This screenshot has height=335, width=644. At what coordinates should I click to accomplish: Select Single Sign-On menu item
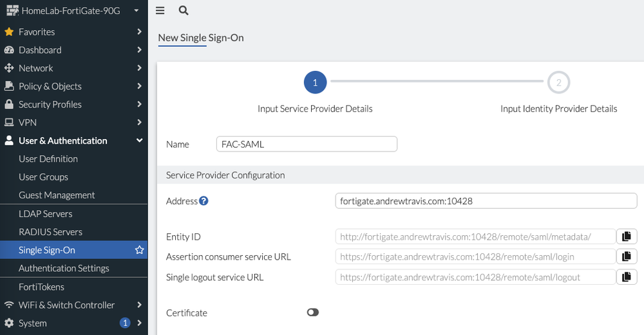click(x=74, y=250)
